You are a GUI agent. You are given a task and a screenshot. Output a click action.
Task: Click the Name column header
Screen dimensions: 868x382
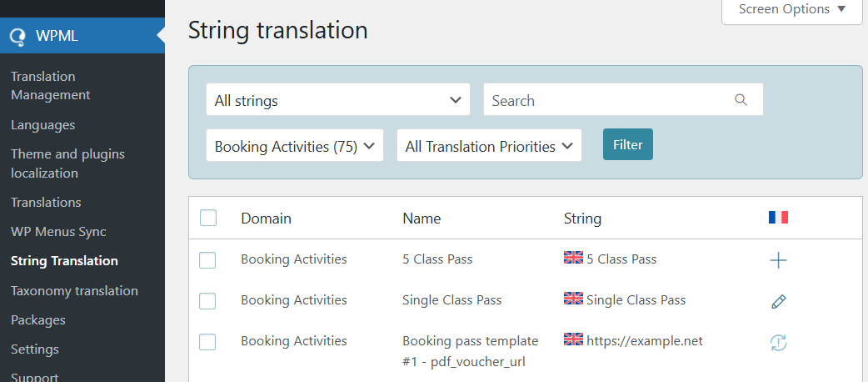pos(422,219)
